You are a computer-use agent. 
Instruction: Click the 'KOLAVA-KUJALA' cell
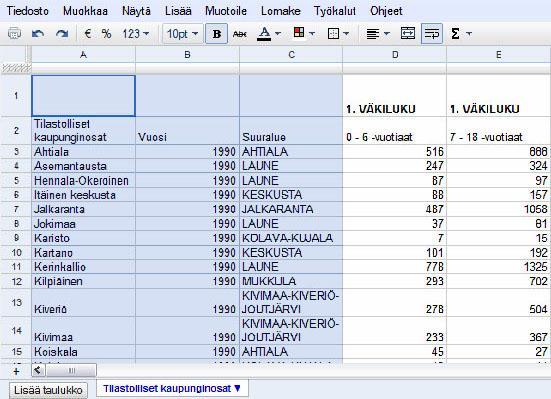[291, 238]
